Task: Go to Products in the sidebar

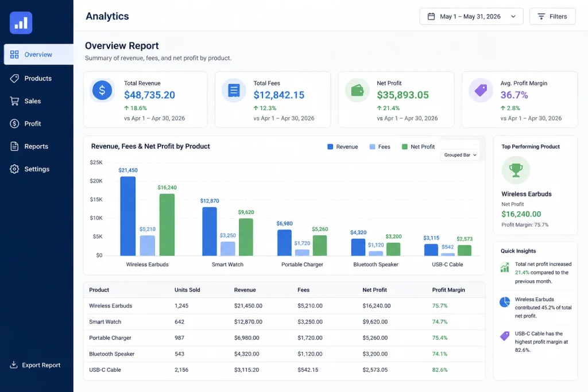Action: pos(38,78)
